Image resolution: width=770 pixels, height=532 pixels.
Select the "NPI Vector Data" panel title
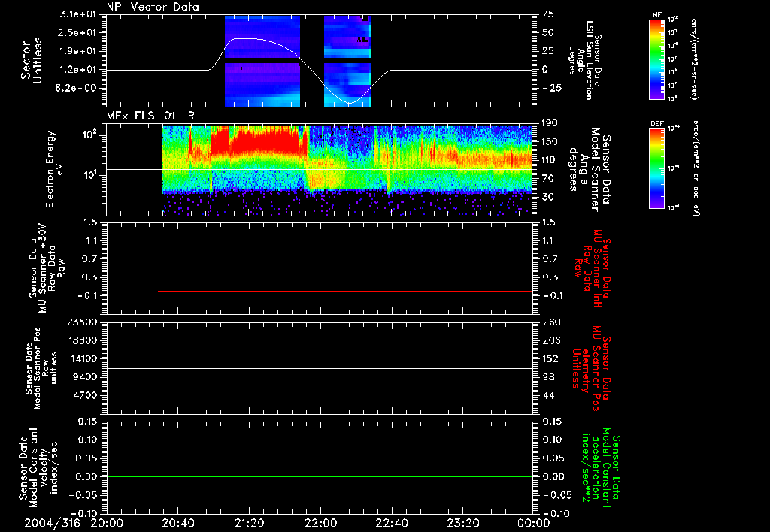click(153, 7)
